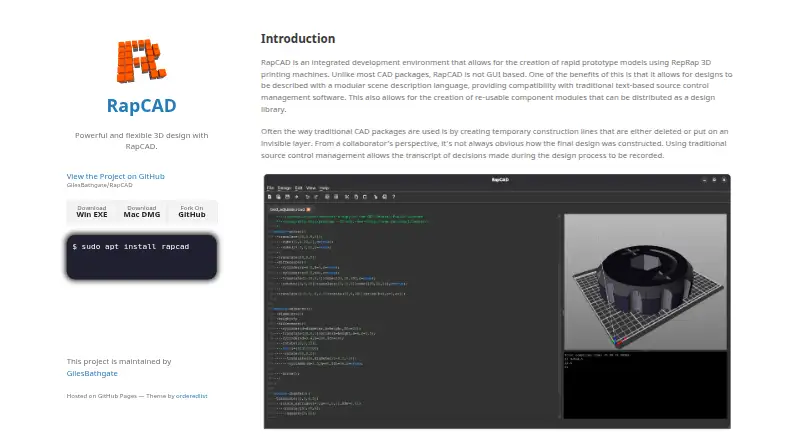Click the Fork On GitHub button

point(192,212)
